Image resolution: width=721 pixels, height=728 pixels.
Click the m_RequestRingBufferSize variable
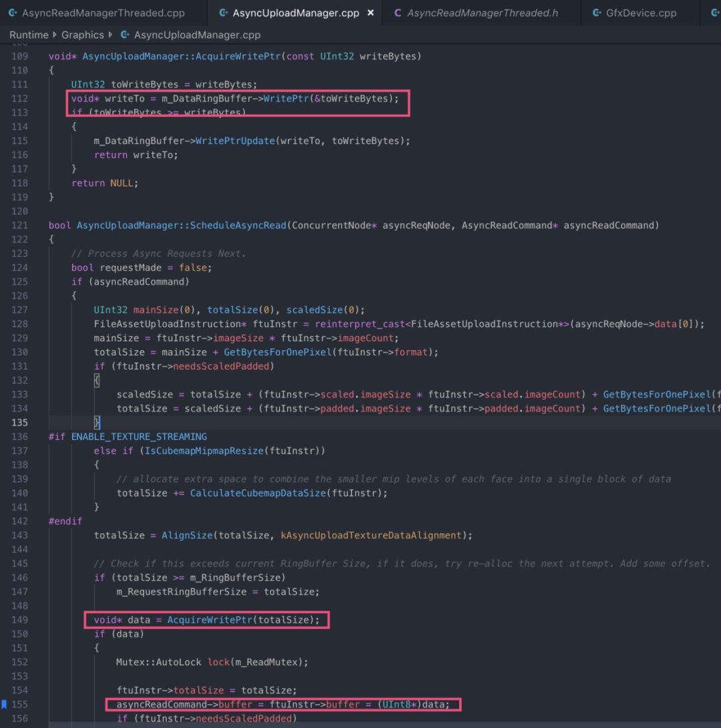click(x=182, y=591)
